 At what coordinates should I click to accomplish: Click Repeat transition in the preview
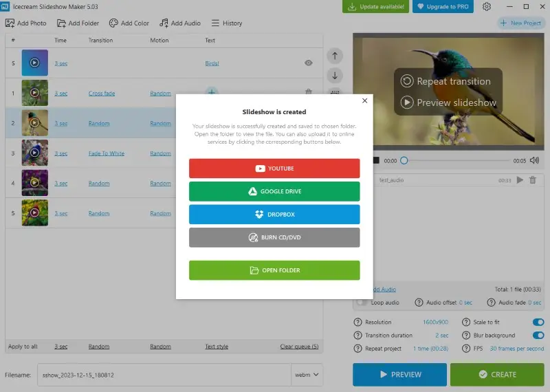pos(445,81)
